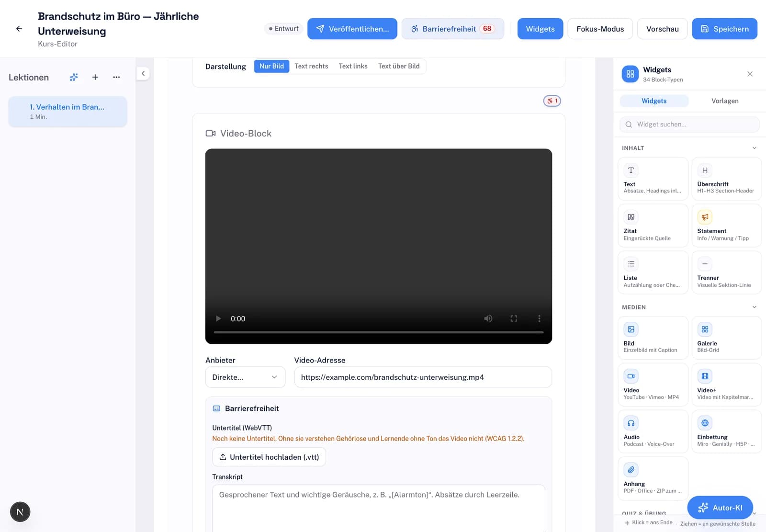Select Text über Bild layout option
This screenshot has width=766, height=532.
pos(399,66)
